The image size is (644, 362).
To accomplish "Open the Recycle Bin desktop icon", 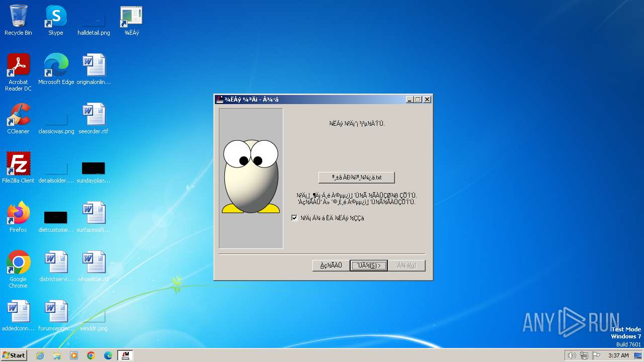I will pos(18,20).
